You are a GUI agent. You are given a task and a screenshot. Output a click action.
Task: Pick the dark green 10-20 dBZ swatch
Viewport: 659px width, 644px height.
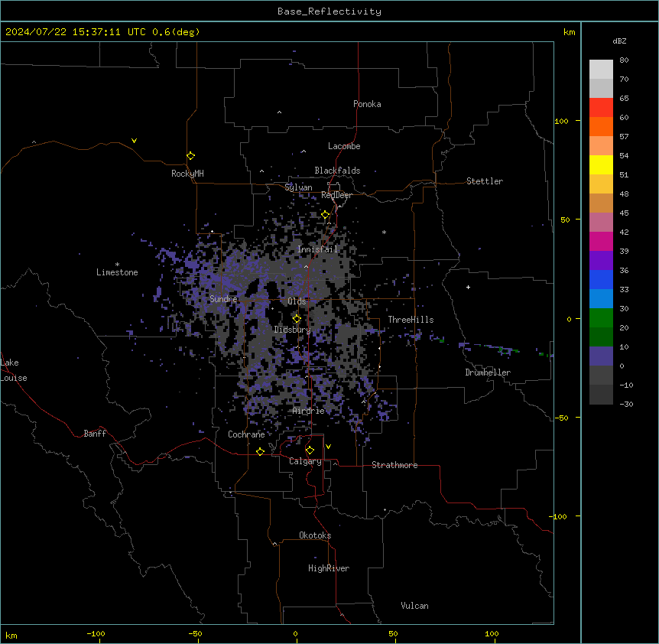point(601,337)
